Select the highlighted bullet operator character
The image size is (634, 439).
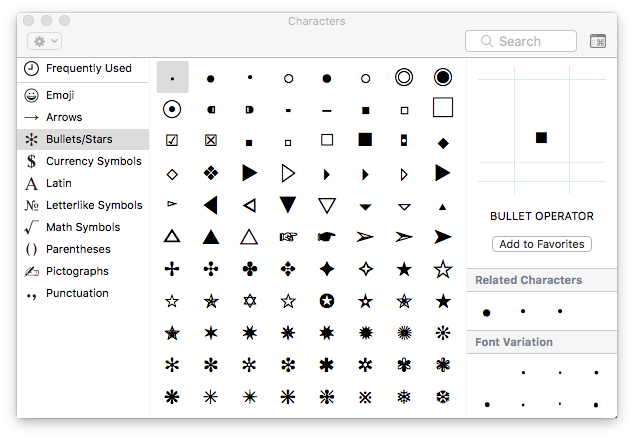[x=173, y=78]
